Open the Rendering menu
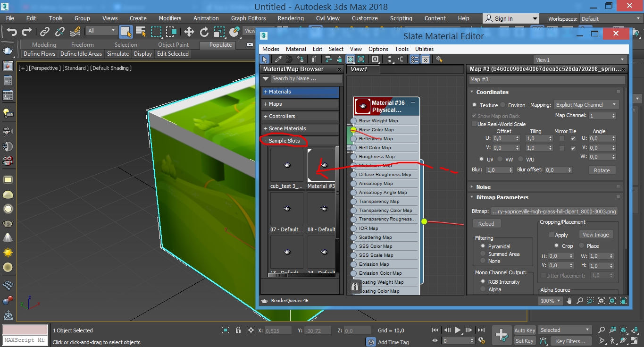Image resolution: width=644 pixels, height=347 pixels. pos(291,18)
